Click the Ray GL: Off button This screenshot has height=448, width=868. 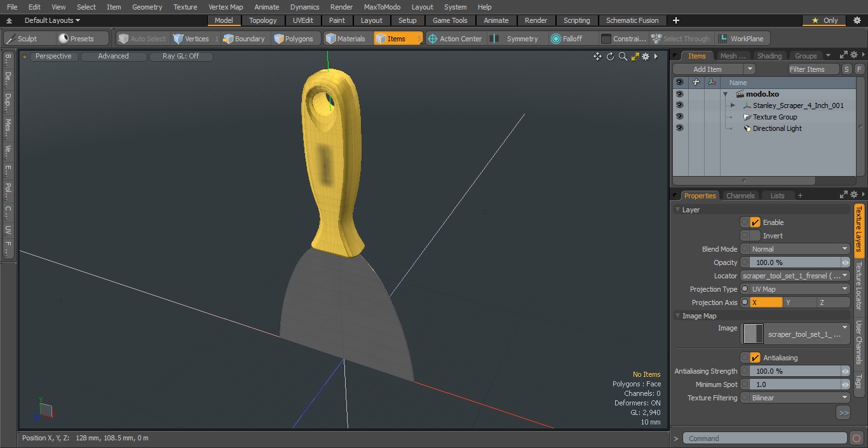point(180,56)
